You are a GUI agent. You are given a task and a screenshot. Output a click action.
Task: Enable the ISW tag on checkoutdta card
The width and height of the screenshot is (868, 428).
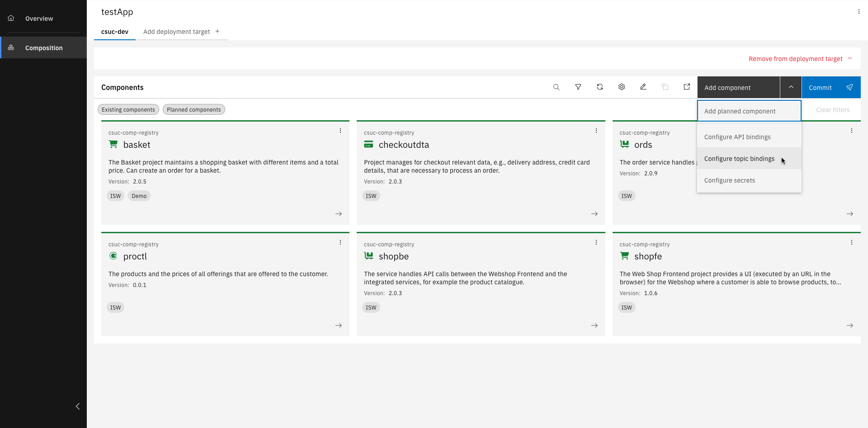pyautogui.click(x=371, y=196)
